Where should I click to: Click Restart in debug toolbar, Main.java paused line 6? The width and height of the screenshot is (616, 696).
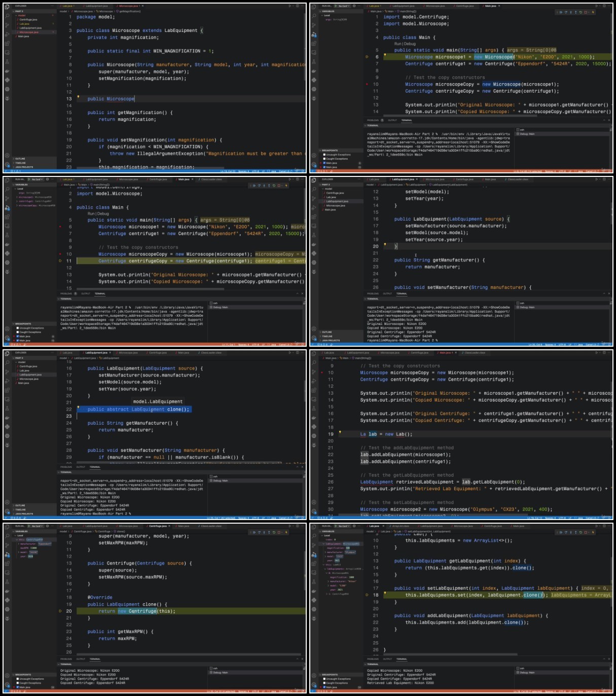580,12
